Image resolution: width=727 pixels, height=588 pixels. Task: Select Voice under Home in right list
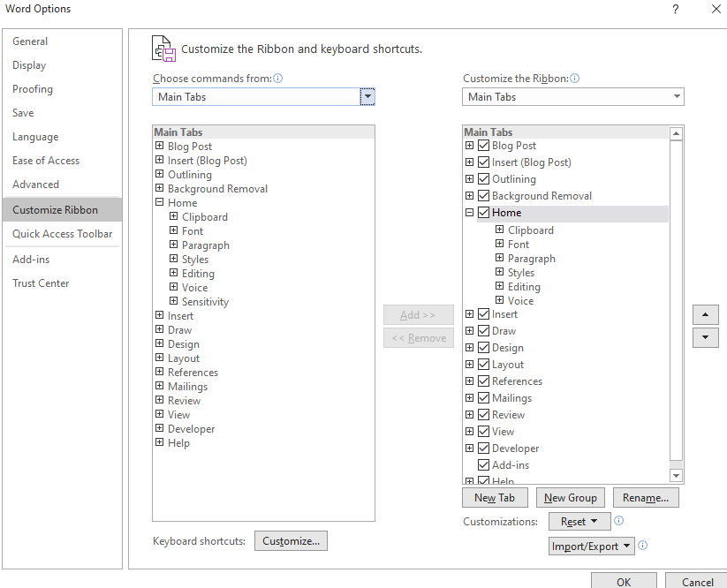(x=520, y=301)
